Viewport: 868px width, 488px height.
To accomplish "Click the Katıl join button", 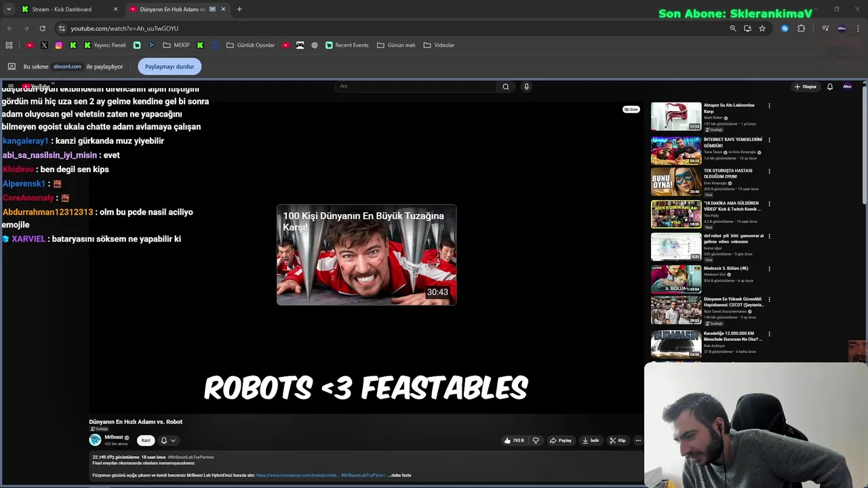I will (x=146, y=441).
